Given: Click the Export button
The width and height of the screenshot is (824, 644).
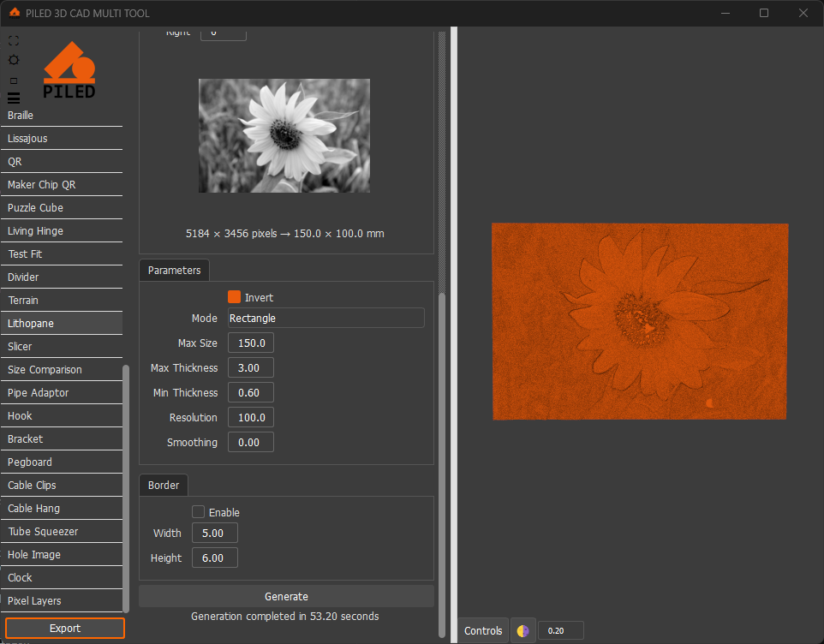Looking at the screenshot, I should (x=65, y=629).
